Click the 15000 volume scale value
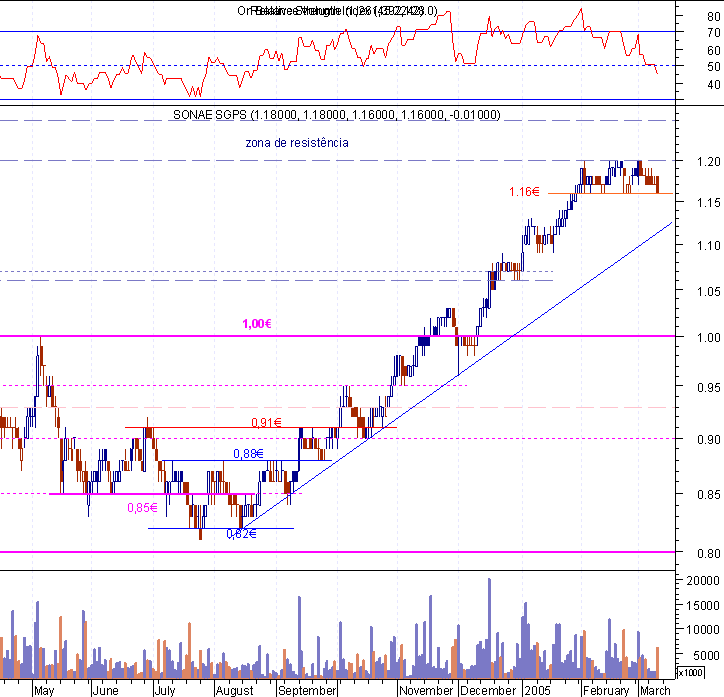Image resolution: width=724 pixels, height=697 pixels. click(x=703, y=605)
